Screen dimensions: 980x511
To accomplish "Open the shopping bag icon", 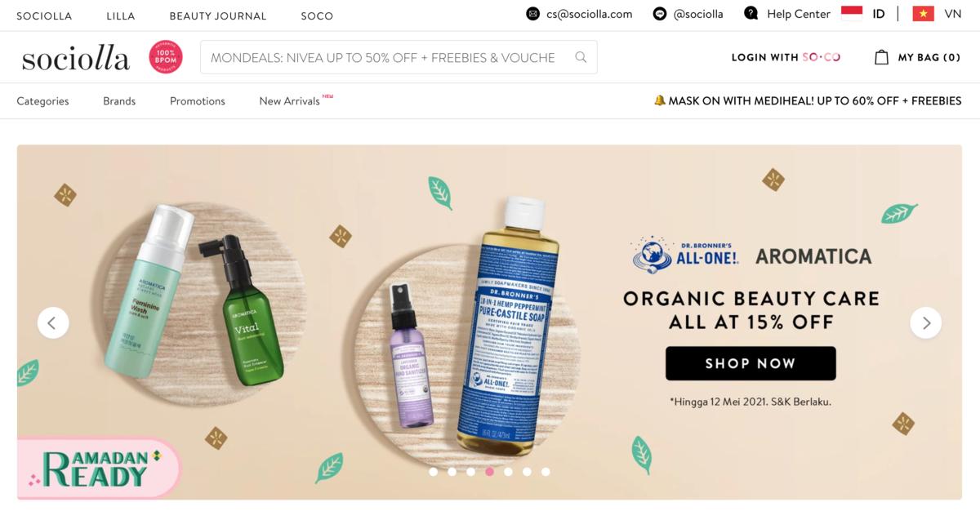I will click(x=881, y=57).
